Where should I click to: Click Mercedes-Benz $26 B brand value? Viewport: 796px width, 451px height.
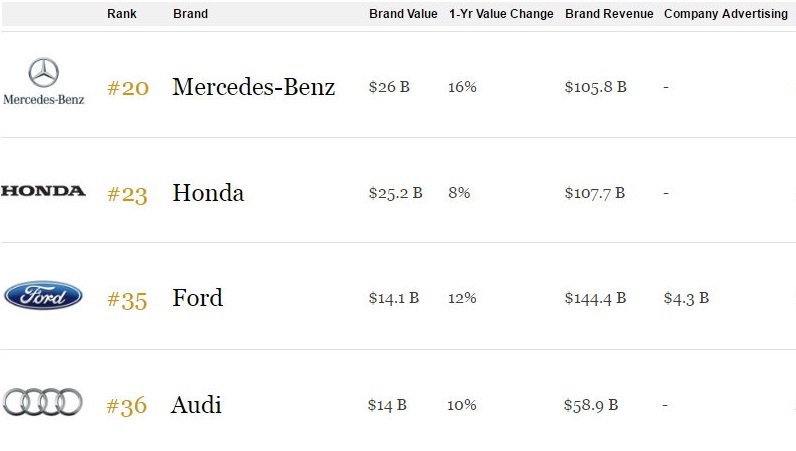click(389, 87)
